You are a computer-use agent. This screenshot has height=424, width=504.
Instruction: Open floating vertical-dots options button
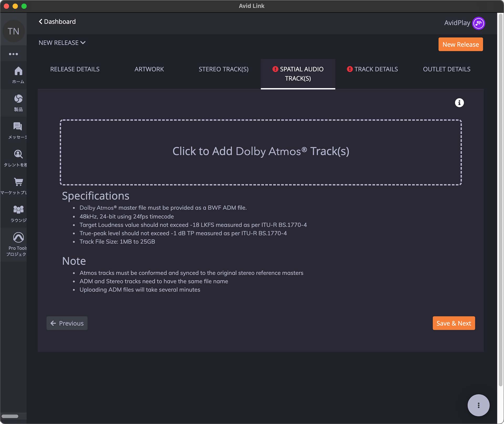point(478,405)
